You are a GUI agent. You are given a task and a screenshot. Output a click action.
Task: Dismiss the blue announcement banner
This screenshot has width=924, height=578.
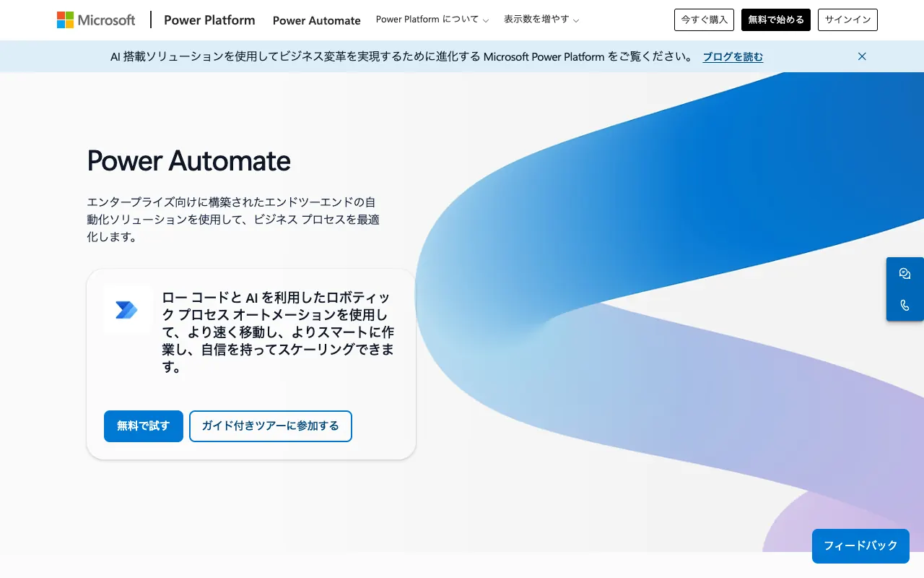tap(862, 56)
